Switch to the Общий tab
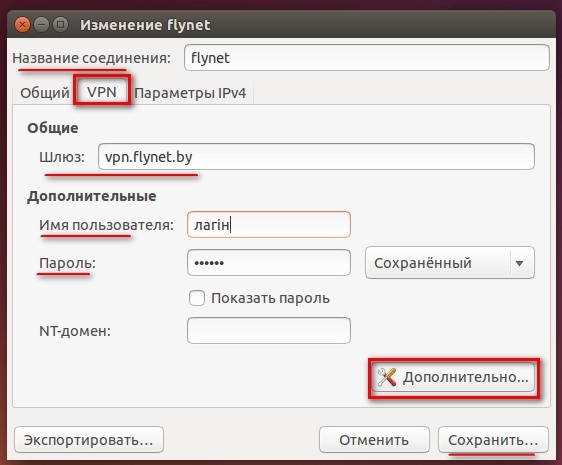Image resolution: width=562 pixels, height=465 pixels. point(45,93)
